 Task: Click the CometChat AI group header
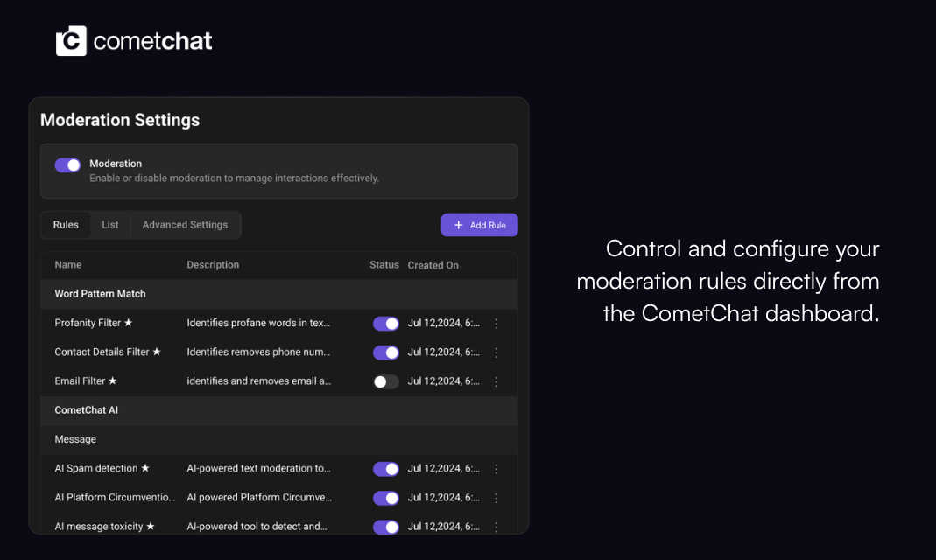[278, 410]
